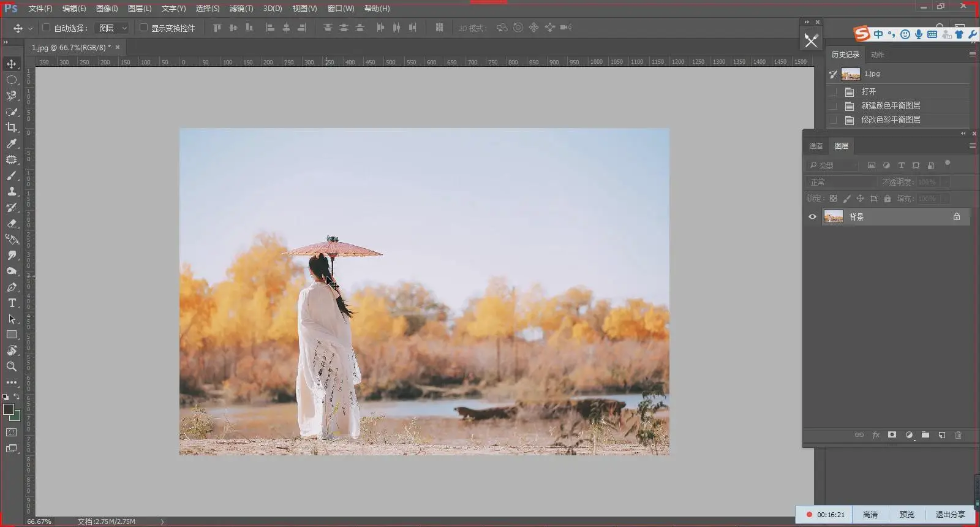Hide the 背景 layer with the eye icon
The image size is (980, 527).
point(812,217)
